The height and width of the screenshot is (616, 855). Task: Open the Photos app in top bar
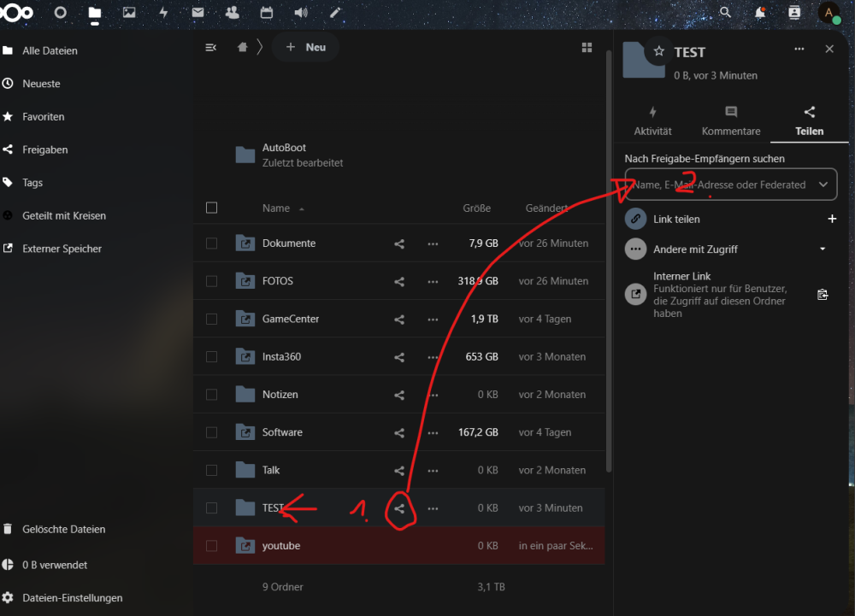129,12
